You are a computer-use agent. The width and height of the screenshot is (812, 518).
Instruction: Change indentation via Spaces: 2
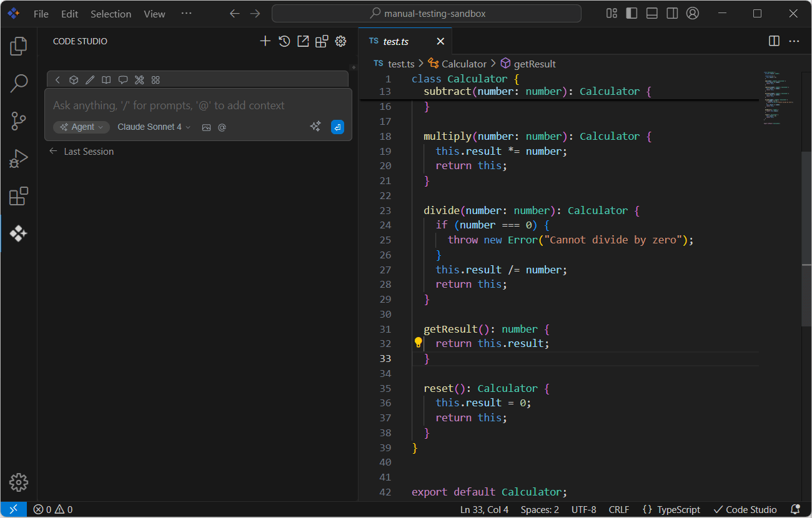coord(540,510)
